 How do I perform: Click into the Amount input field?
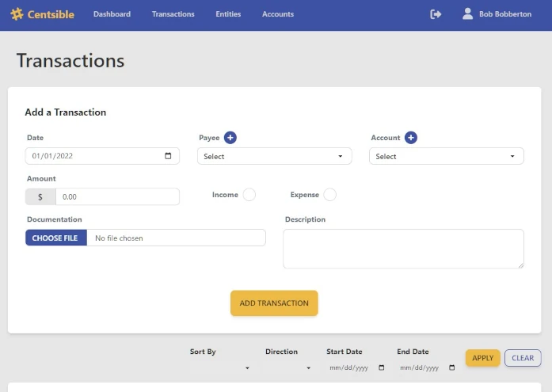[x=117, y=196]
